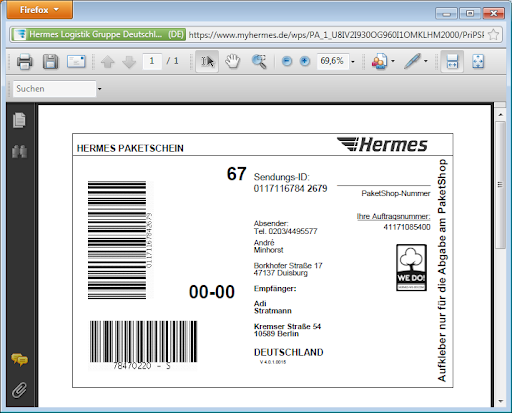Go to next page with down arrow
This screenshot has height=413, width=512.
(129, 62)
